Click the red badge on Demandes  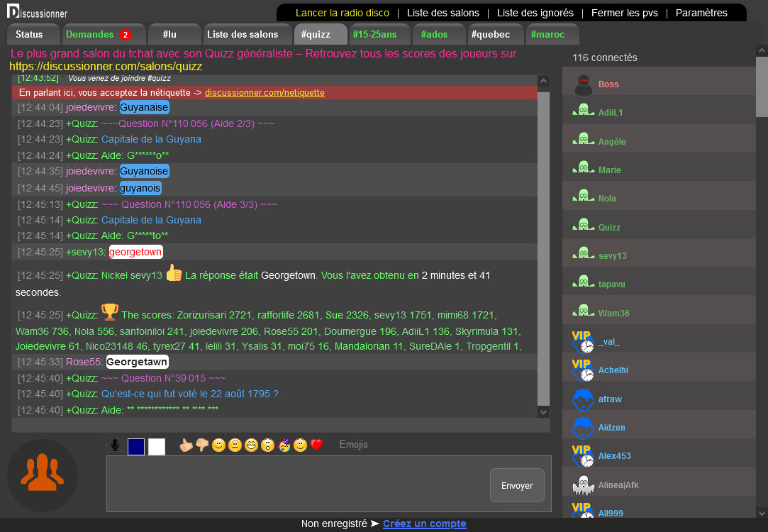tap(126, 35)
